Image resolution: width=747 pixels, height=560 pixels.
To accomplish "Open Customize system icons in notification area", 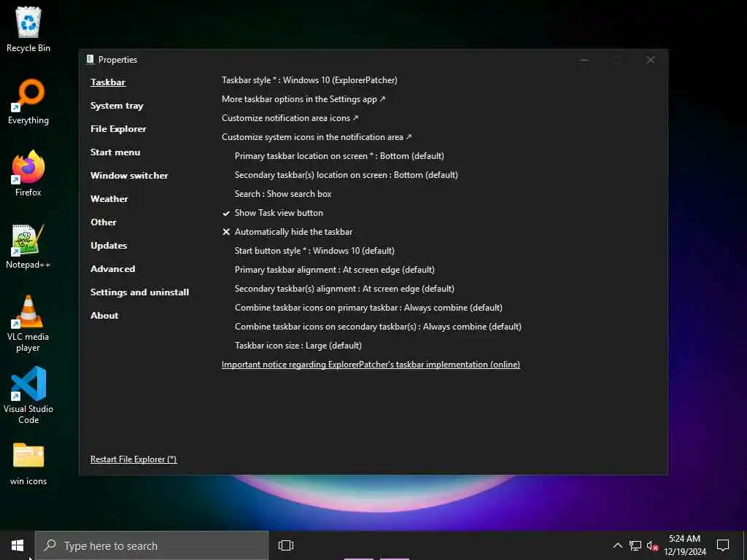I will [x=317, y=137].
